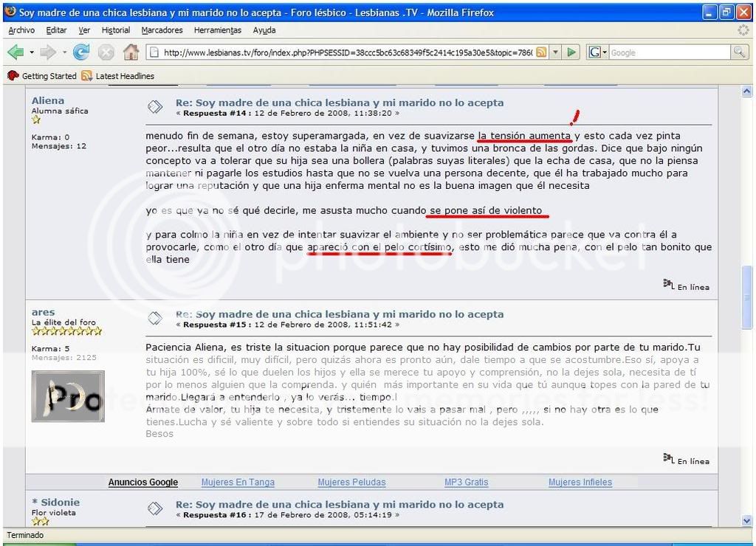Click username Aliena profile link

pyautogui.click(x=48, y=100)
